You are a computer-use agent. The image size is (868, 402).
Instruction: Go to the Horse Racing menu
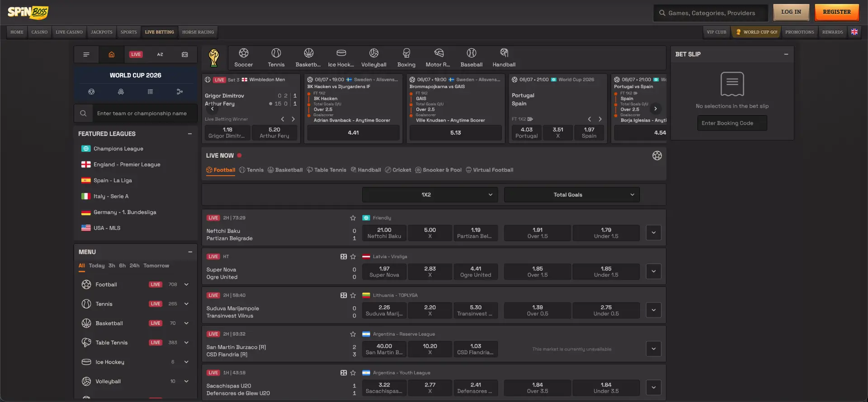point(198,32)
